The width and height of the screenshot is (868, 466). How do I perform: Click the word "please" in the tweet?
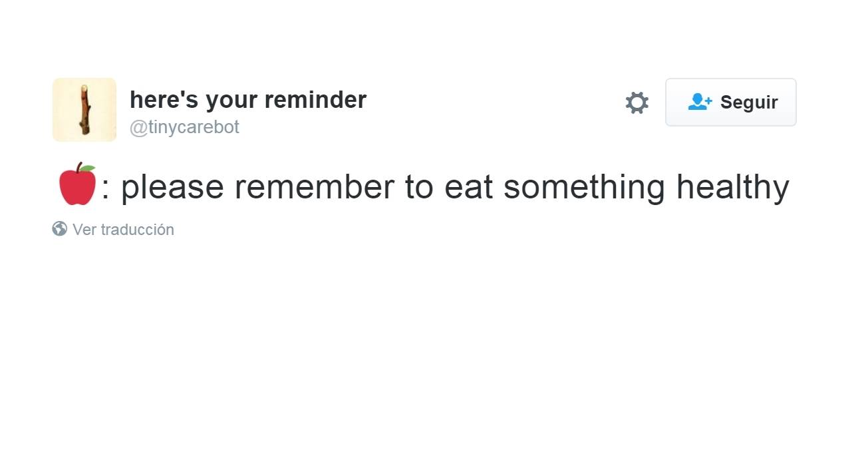tap(172, 187)
